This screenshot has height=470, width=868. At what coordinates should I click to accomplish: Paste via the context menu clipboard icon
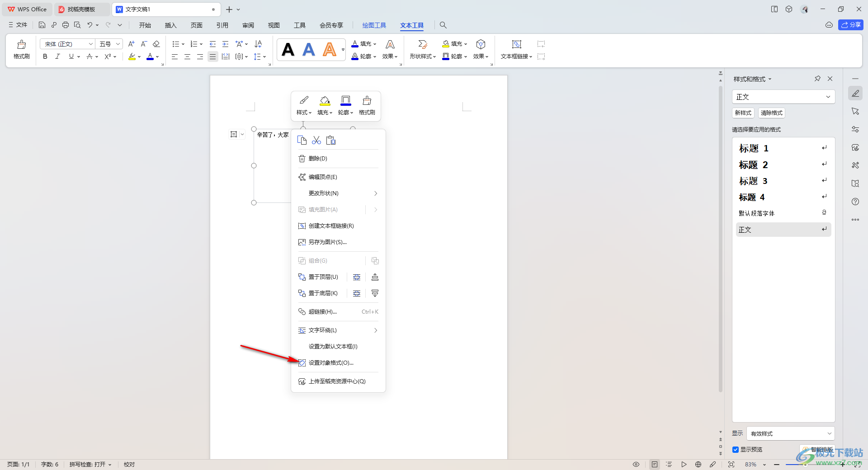[331, 140]
